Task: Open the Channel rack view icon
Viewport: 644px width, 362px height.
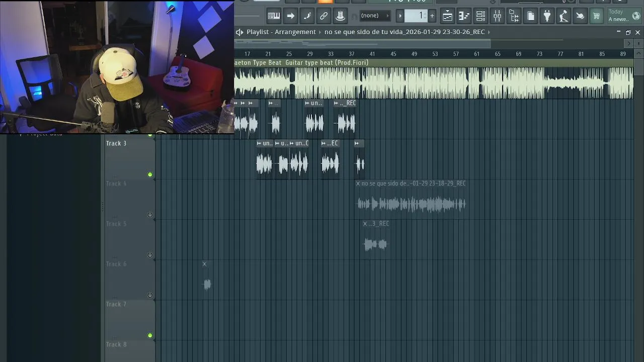Action: click(x=480, y=16)
